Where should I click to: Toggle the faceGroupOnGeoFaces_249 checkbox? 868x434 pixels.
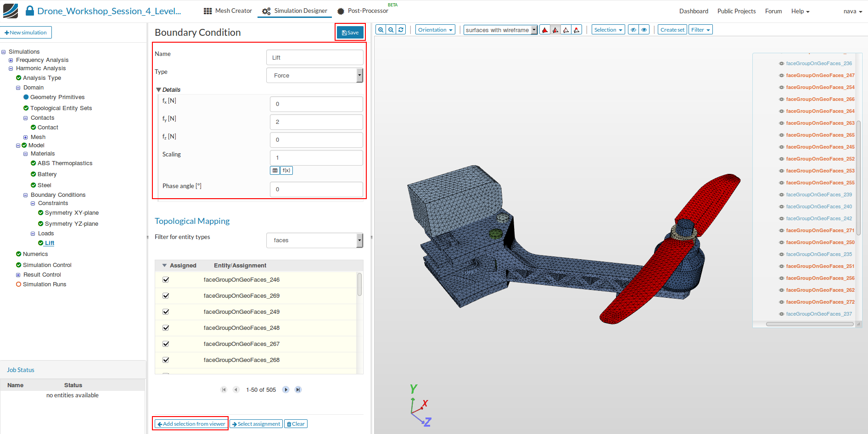point(166,312)
